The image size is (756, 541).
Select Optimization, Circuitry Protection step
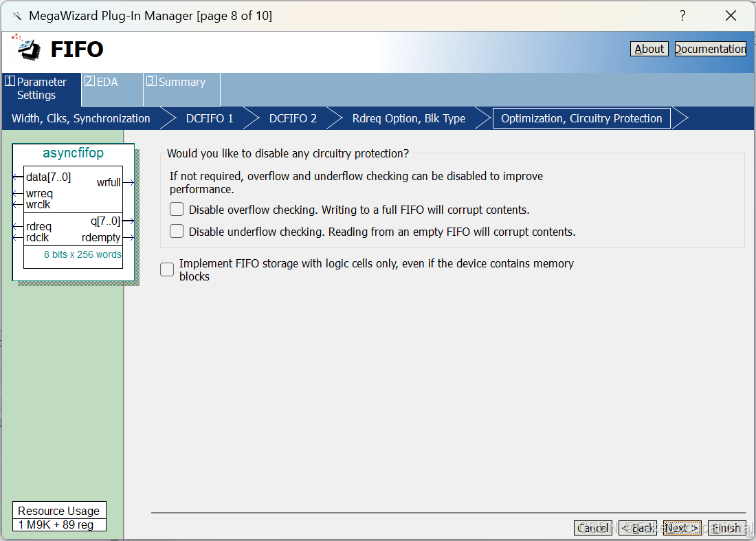tap(581, 119)
